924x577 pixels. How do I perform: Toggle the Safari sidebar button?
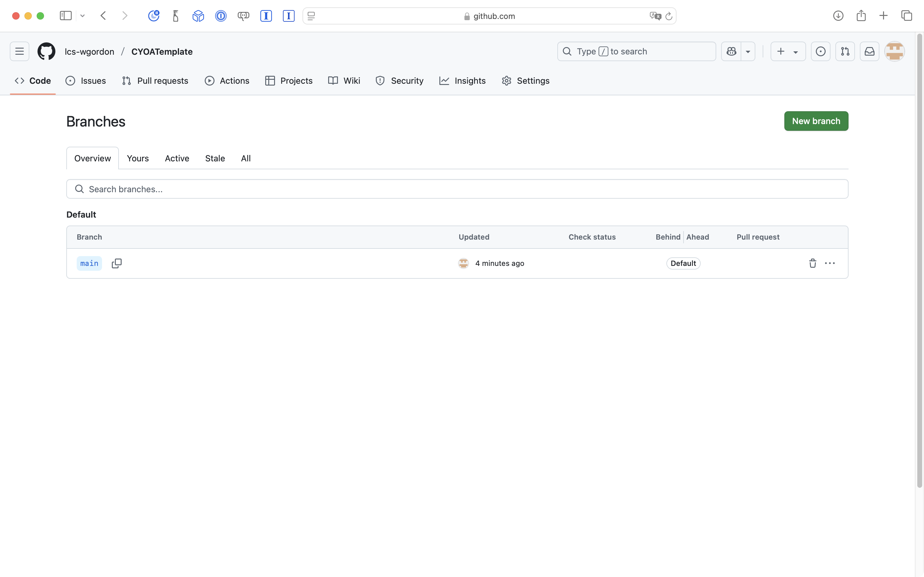tap(66, 16)
